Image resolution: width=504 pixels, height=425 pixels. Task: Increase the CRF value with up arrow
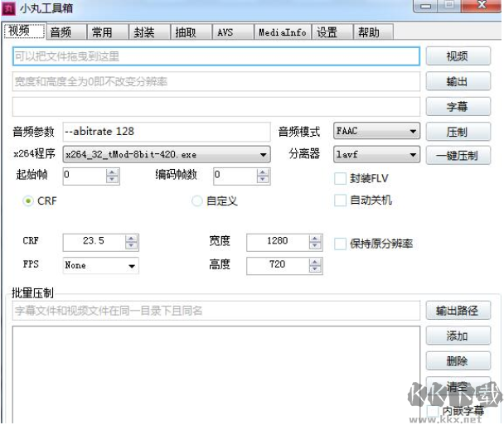click(x=131, y=239)
